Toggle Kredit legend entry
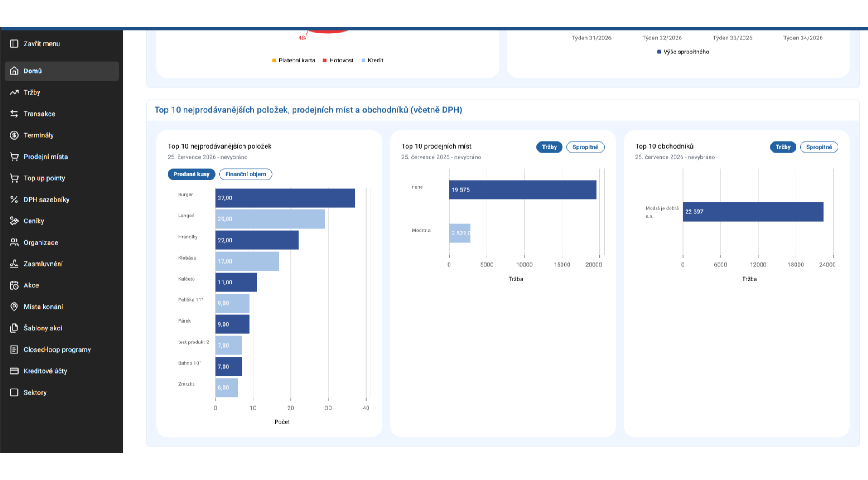 click(372, 60)
